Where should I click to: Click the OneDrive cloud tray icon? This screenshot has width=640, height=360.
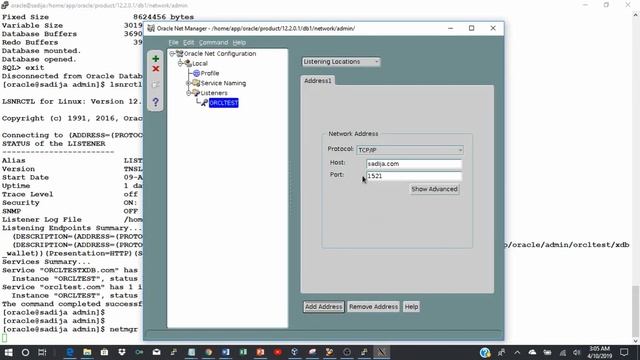[x=532, y=352]
